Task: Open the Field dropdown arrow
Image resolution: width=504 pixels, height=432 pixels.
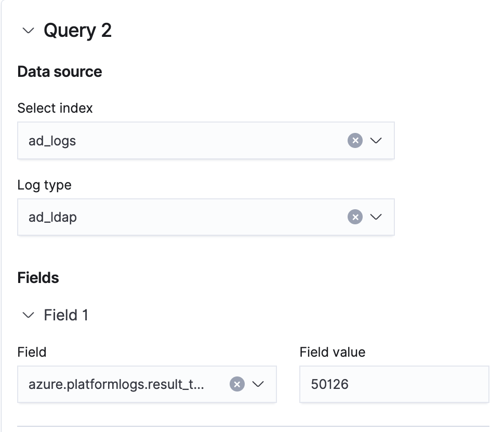Action: [258, 384]
